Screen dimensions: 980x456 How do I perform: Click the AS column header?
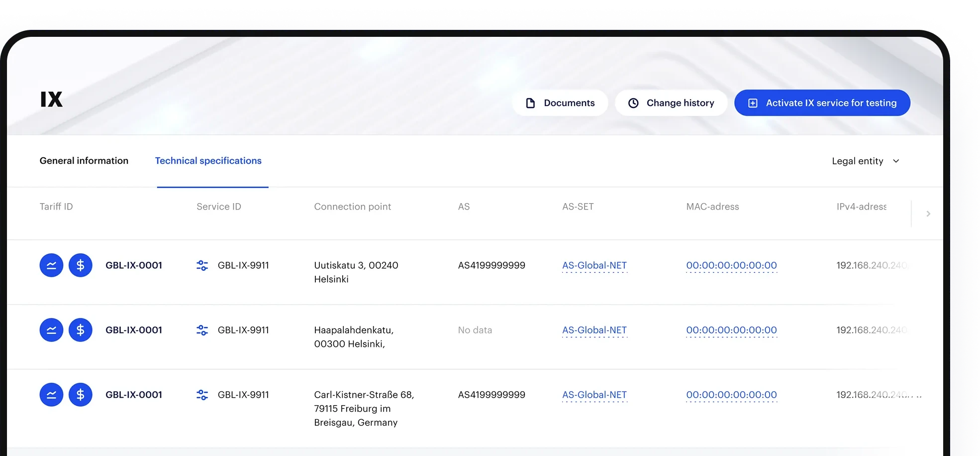[464, 207]
